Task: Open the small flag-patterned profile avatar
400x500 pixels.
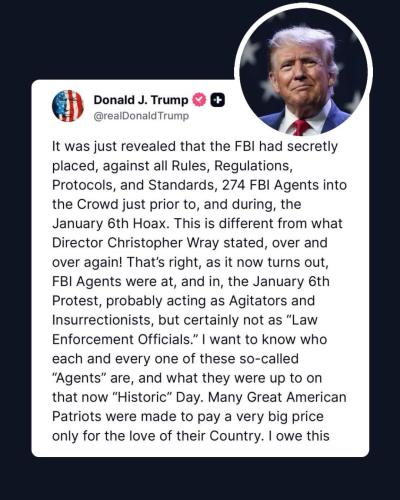Action: [x=68, y=106]
